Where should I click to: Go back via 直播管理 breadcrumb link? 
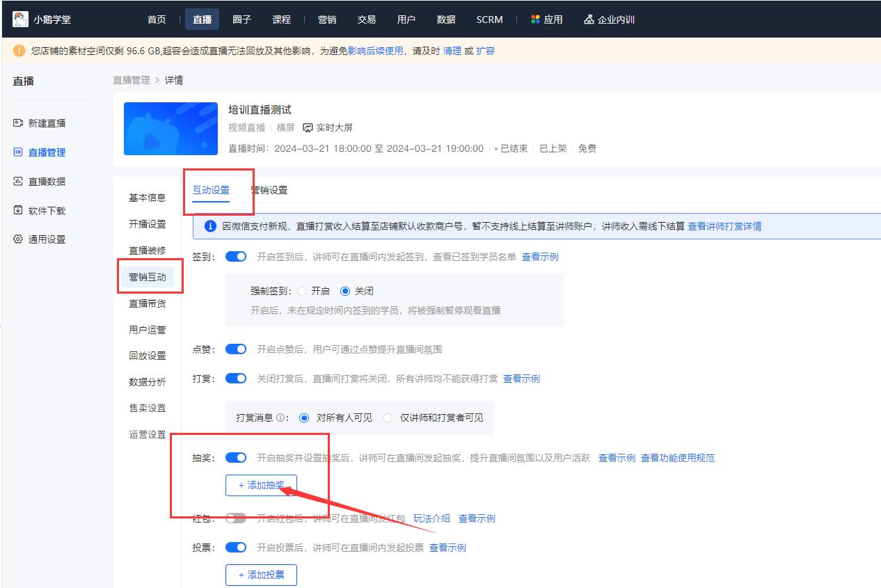point(130,79)
